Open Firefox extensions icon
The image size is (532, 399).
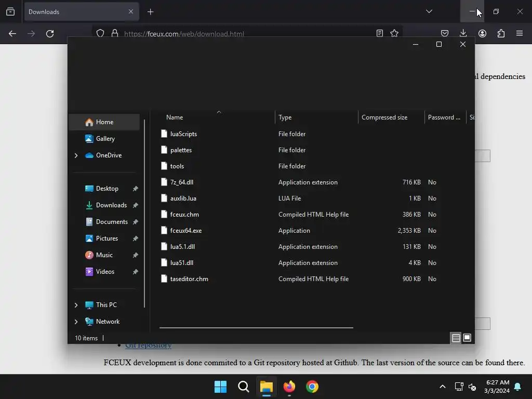coord(501,33)
